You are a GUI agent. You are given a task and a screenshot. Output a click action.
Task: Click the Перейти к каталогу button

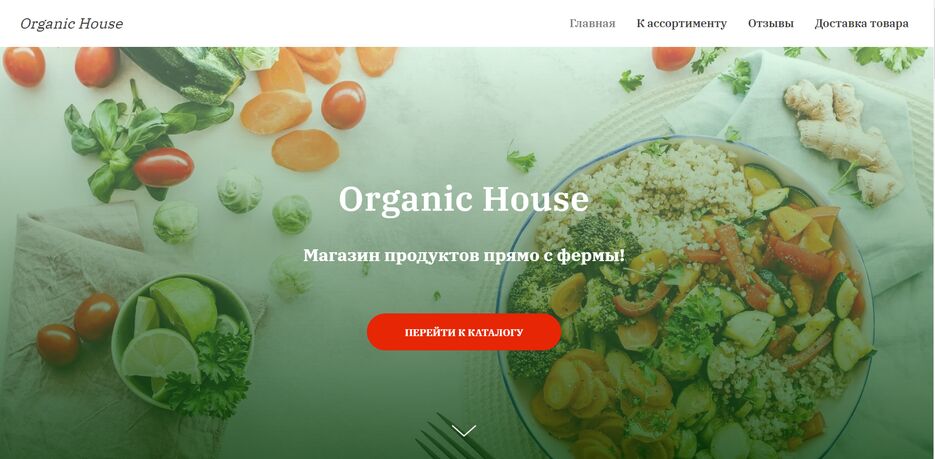464,332
